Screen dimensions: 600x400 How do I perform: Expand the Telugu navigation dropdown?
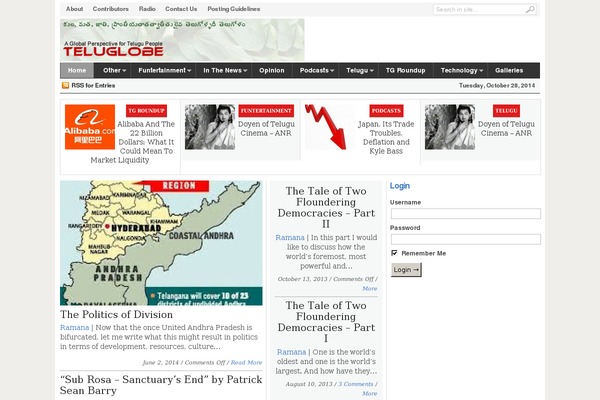point(359,70)
